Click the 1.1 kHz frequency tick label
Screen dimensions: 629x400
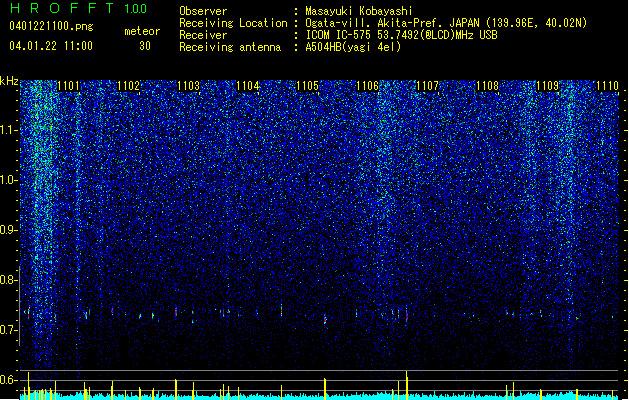tap(9, 130)
